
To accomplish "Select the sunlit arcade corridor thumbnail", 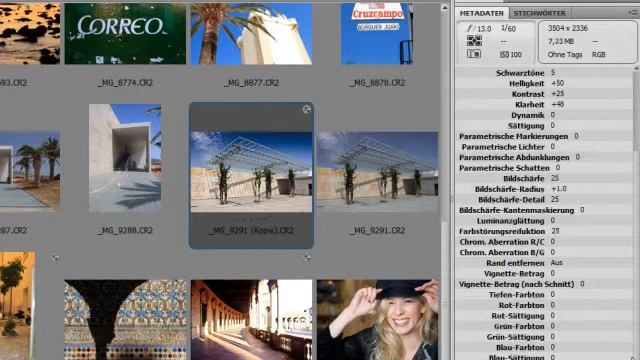I will 251,320.
